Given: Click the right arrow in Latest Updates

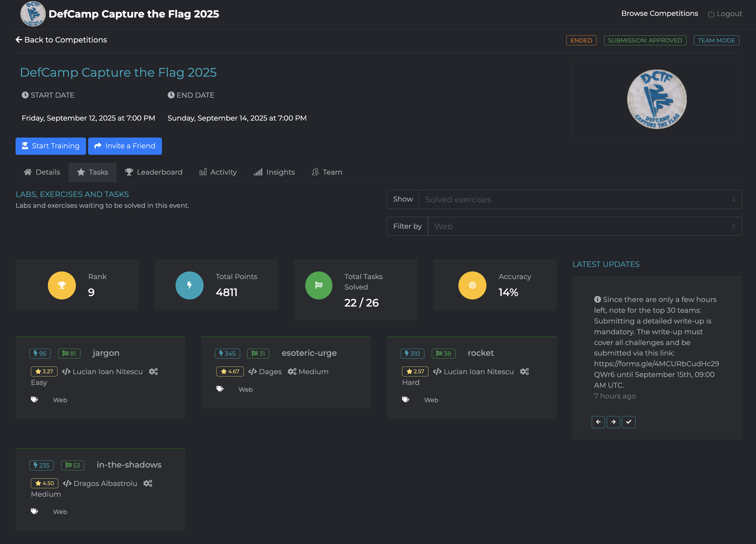Looking at the screenshot, I should pos(613,422).
